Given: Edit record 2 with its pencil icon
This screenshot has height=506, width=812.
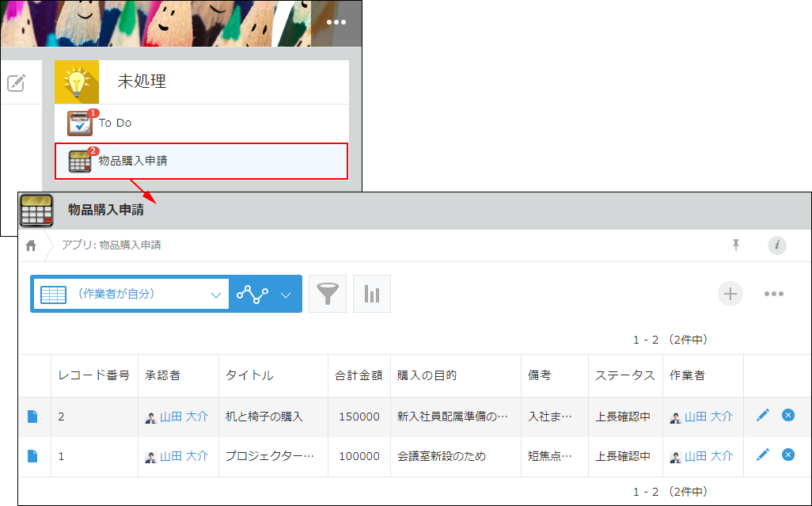Looking at the screenshot, I should [764, 415].
